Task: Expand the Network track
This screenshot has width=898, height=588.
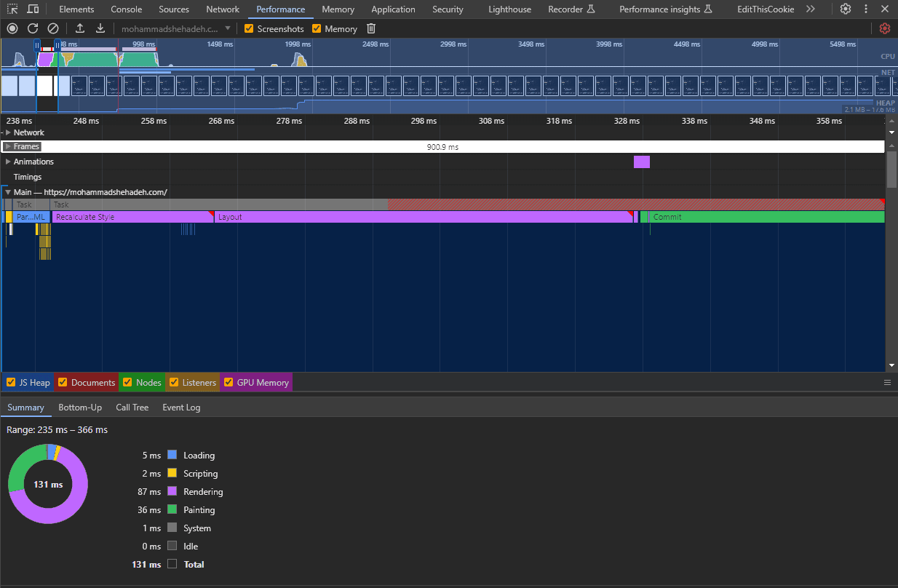Action: point(8,132)
